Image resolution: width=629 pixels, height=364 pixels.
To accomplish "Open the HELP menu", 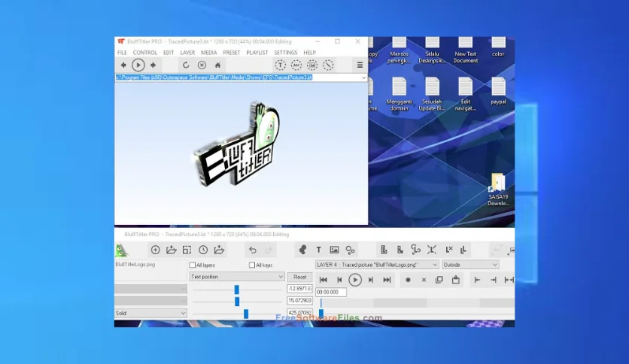I will pos(309,53).
